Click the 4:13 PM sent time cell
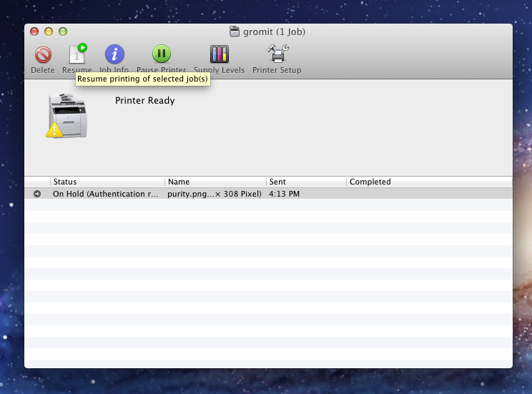Viewport: 532px width, 394px height. tap(285, 194)
